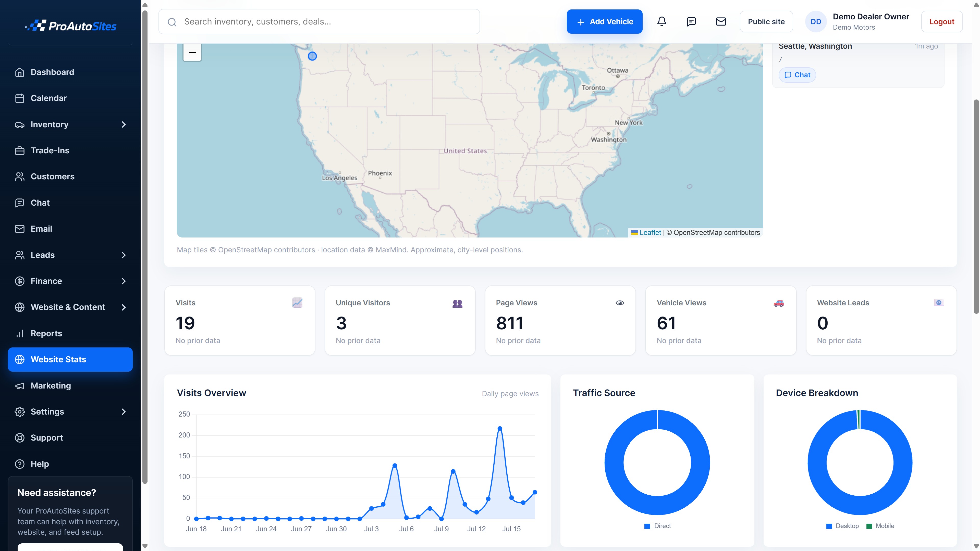This screenshot has height=551, width=980.
Task: Click the Add Vehicle button
Action: [605, 22]
